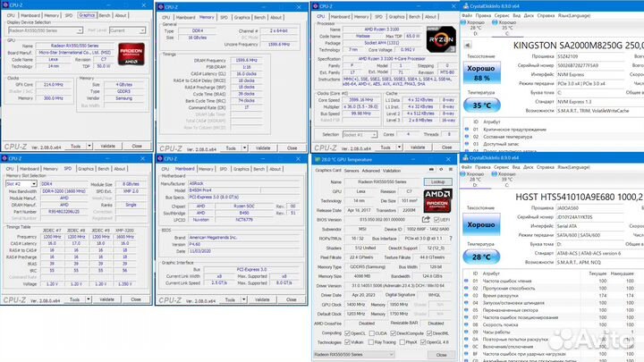This screenshot has width=644, height=362.
Task: Toggle the CUDA checkbox
Action: point(372,333)
